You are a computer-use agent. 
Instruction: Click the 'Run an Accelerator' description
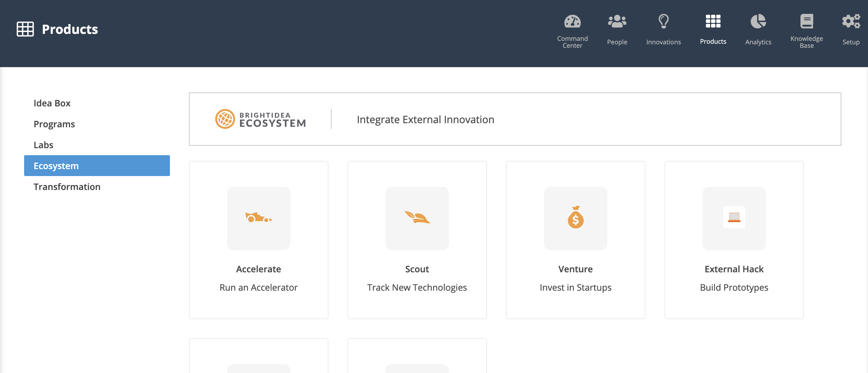click(x=258, y=287)
